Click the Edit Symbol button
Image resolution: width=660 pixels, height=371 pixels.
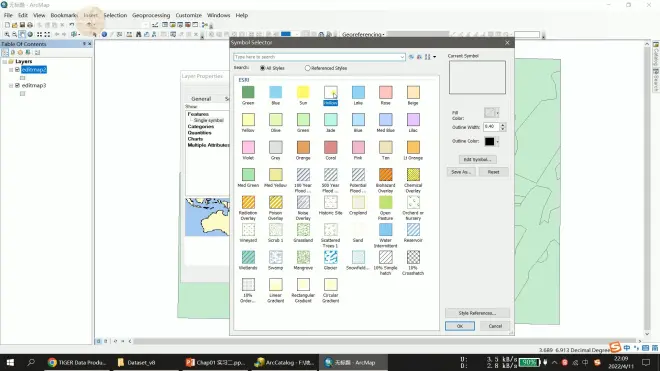tap(477, 160)
